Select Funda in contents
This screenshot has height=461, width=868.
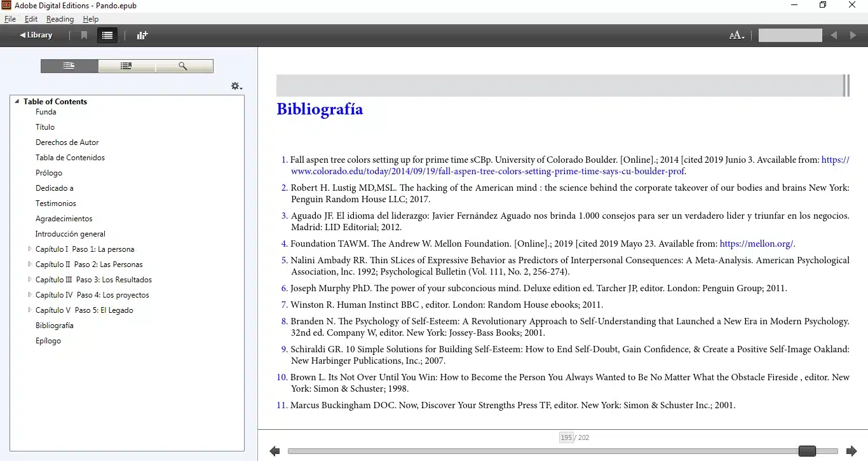coord(46,112)
